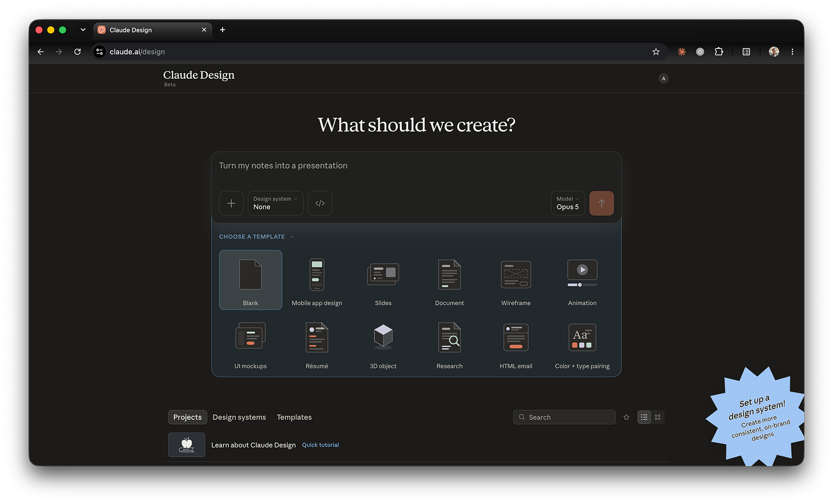
Task: Select the Blank template
Action: point(251,280)
